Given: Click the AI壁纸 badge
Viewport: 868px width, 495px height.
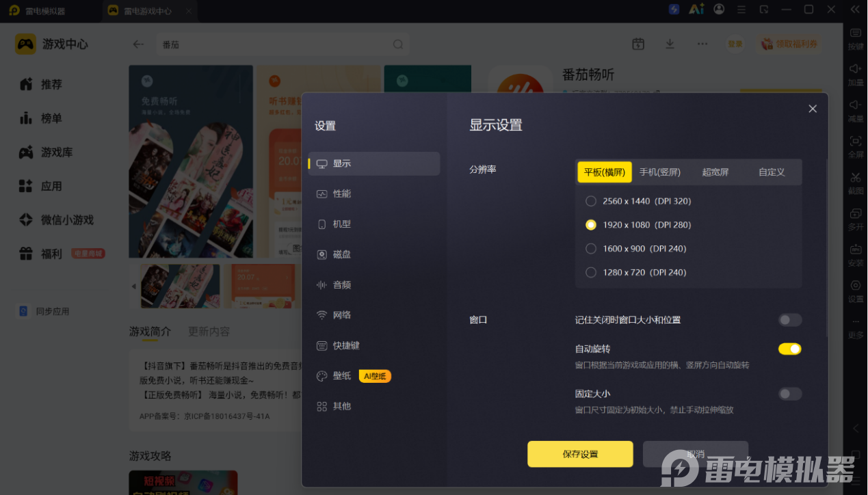Looking at the screenshot, I should [375, 376].
